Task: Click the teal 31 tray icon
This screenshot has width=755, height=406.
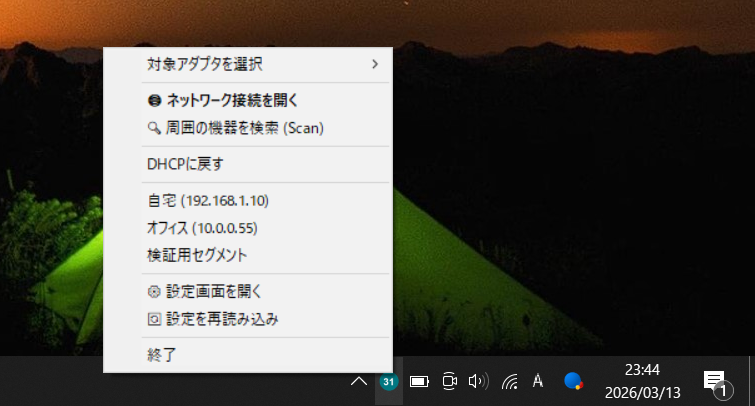Action: (x=389, y=381)
